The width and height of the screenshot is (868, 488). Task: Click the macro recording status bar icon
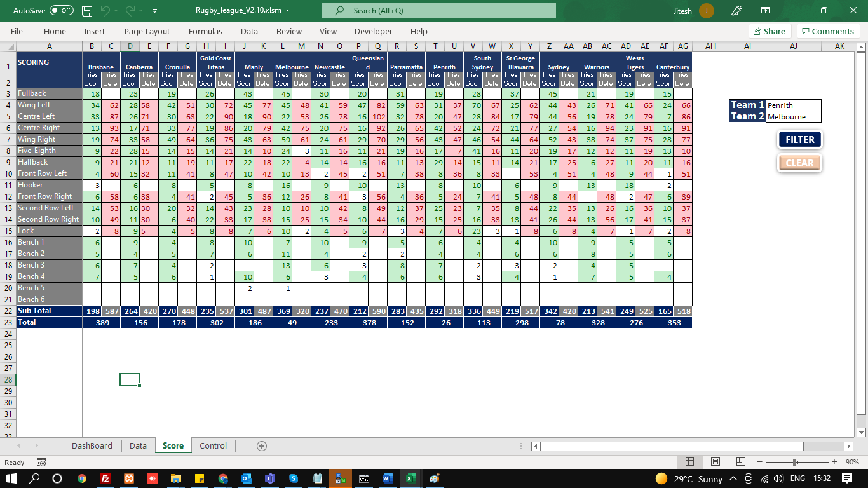(x=41, y=462)
